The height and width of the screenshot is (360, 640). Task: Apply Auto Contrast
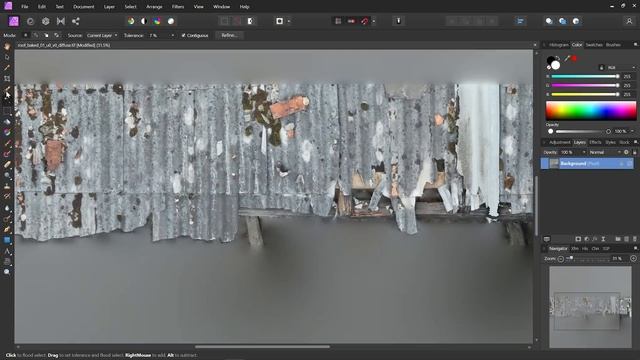(144, 21)
